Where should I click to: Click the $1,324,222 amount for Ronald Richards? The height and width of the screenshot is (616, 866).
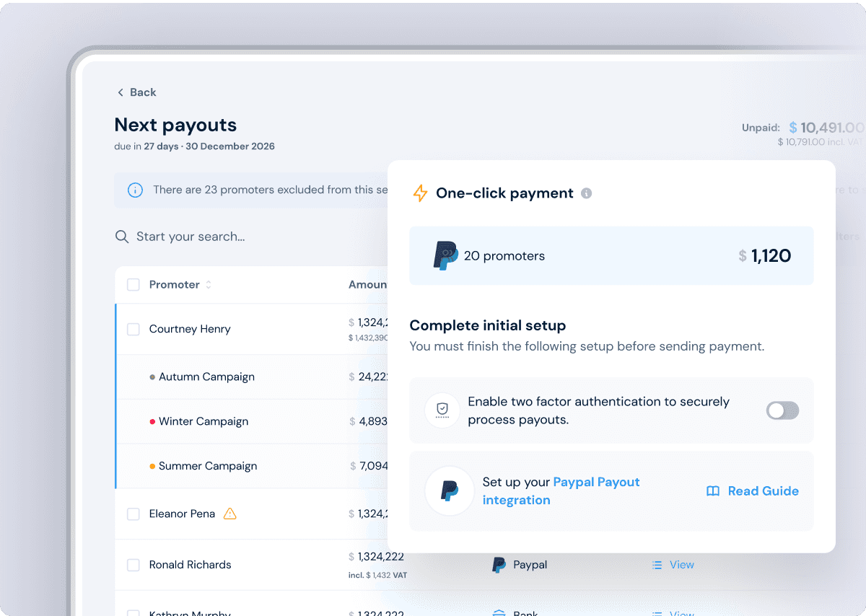(376, 557)
